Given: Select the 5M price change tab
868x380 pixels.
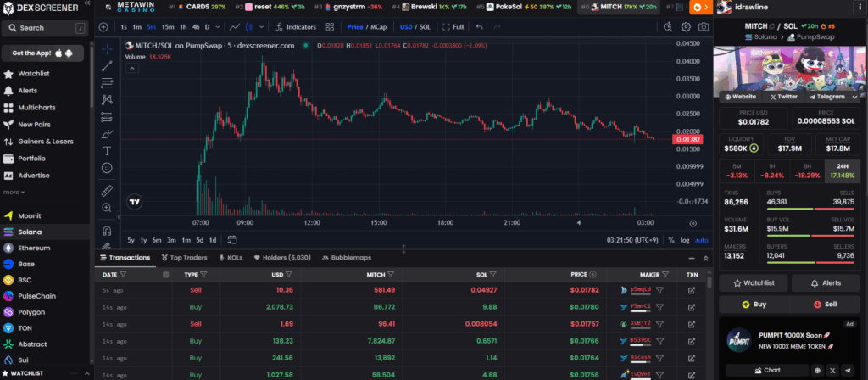Looking at the screenshot, I should 737,170.
